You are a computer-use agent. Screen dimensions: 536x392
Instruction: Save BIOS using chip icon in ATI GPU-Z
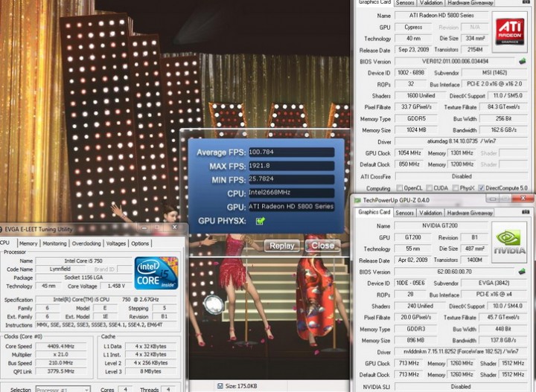pyautogui.click(x=522, y=62)
